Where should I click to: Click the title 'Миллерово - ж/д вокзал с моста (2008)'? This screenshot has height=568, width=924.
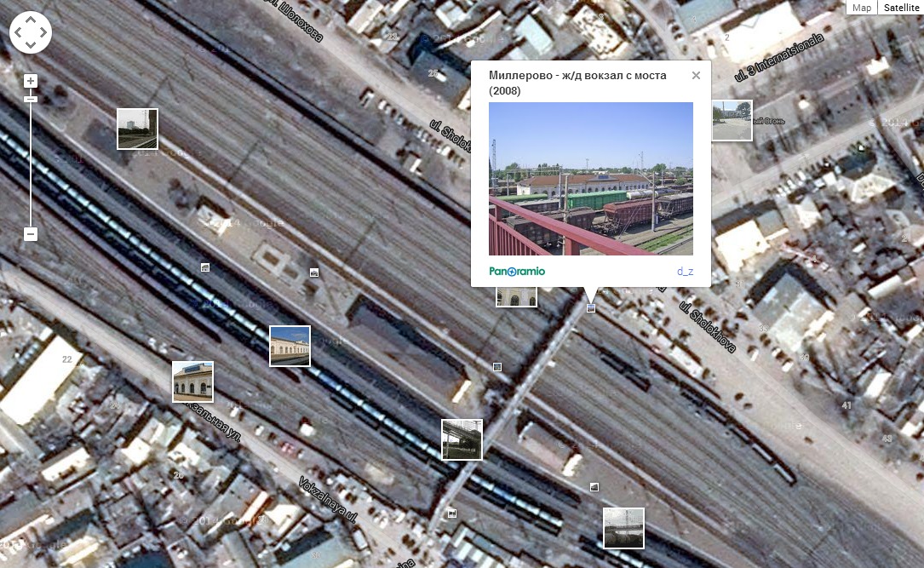click(577, 83)
